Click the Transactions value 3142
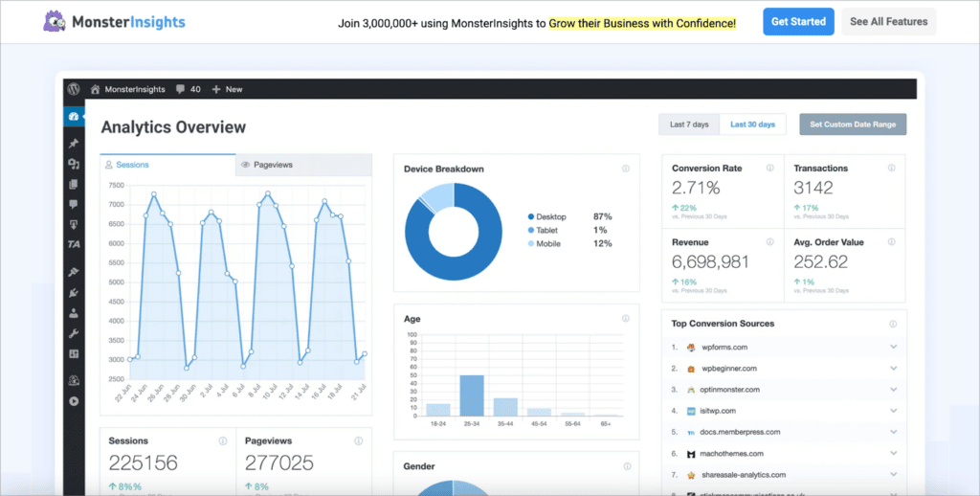 click(x=813, y=188)
